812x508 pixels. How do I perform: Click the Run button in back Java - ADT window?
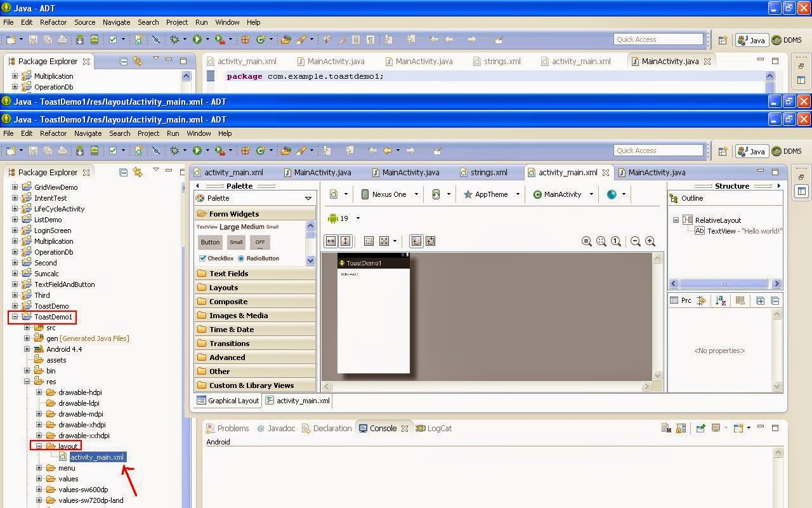click(197, 39)
